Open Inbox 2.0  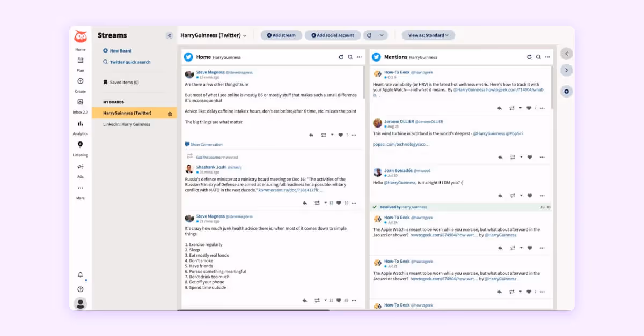(80, 106)
